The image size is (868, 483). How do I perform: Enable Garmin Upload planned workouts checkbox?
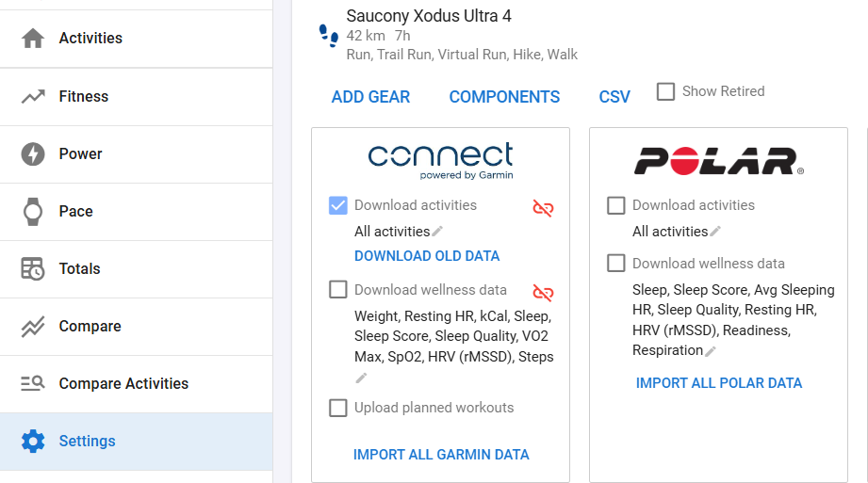point(338,408)
